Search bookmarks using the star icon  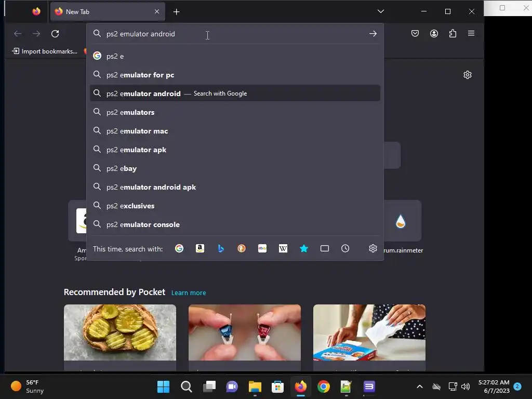[x=303, y=249]
